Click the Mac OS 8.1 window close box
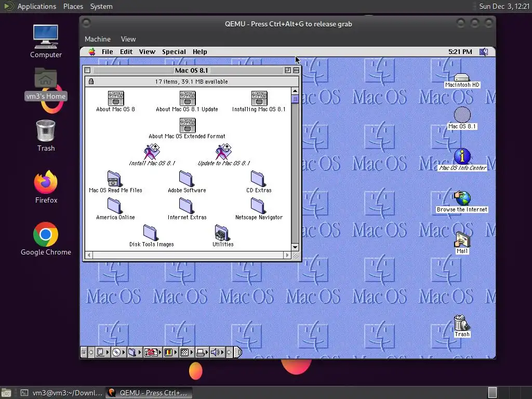This screenshot has height=399, width=532. [87, 70]
